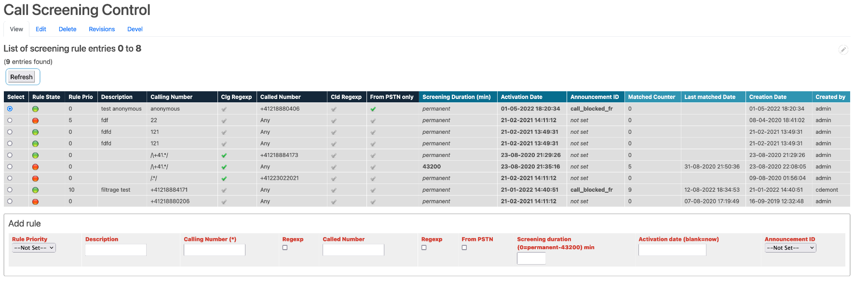The height and width of the screenshot is (282, 868).
Task: Open the Rule Priority dropdown
Action: tap(34, 248)
